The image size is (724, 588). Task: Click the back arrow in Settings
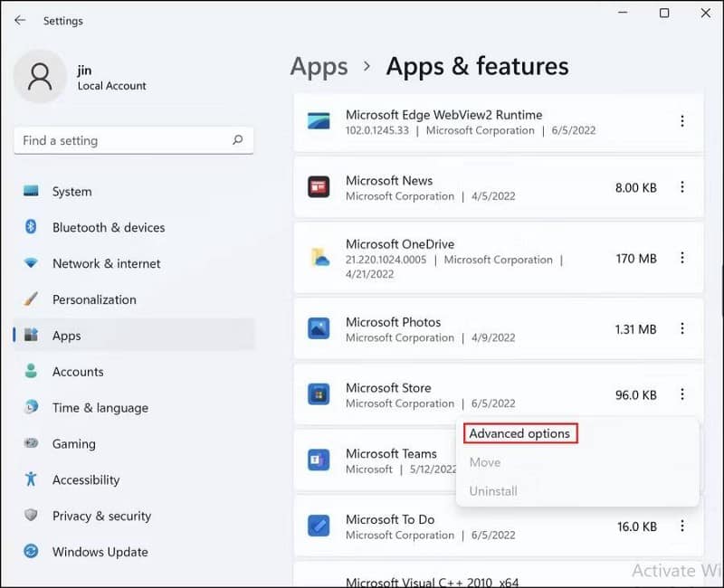[x=20, y=20]
